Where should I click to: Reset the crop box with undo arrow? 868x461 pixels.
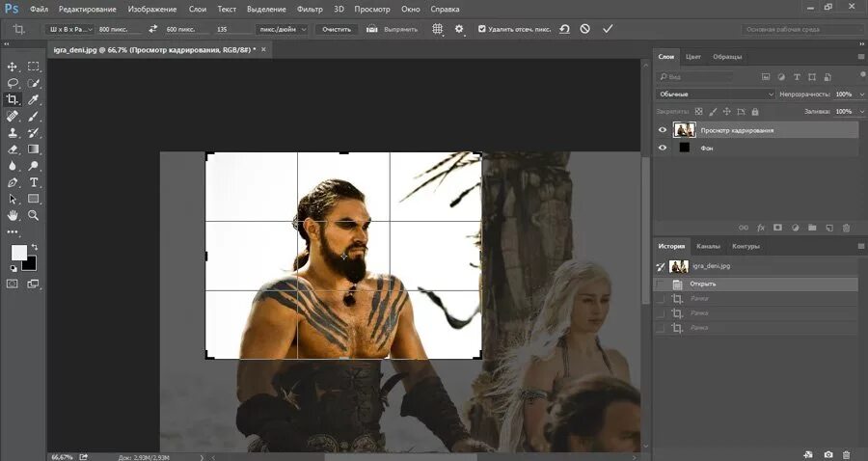(x=564, y=29)
